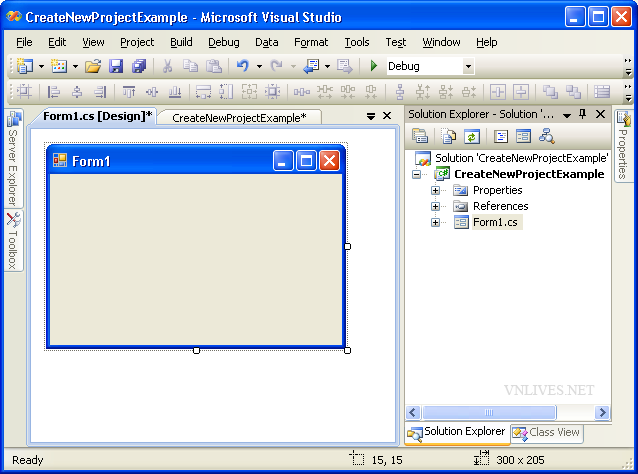Click the Align to Grid layout icon
This screenshot has width=638, height=474.
click(24, 92)
